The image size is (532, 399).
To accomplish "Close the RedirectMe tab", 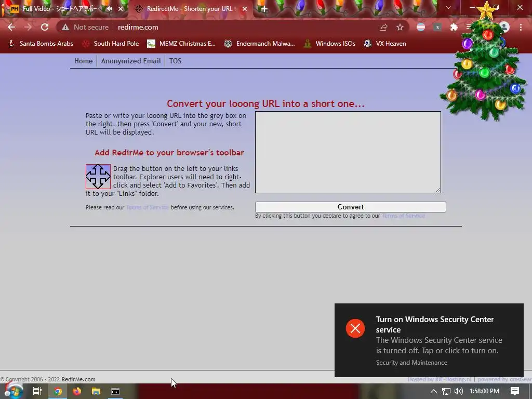I will point(245,9).
